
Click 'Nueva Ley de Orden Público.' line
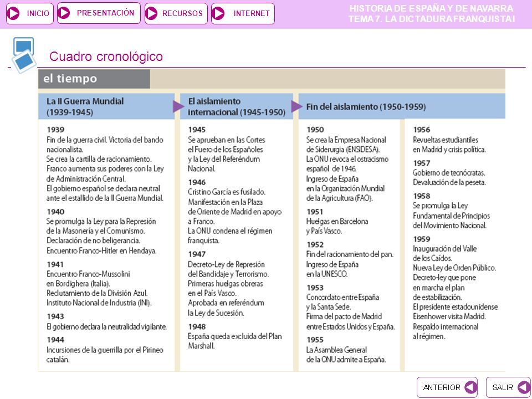(x=454, y=268)
